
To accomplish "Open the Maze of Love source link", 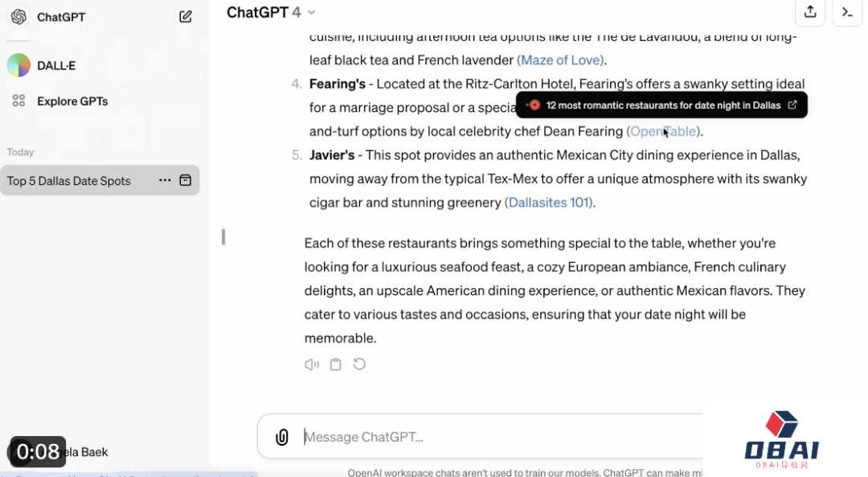I will pyautogui.click(x=561, y=60).
